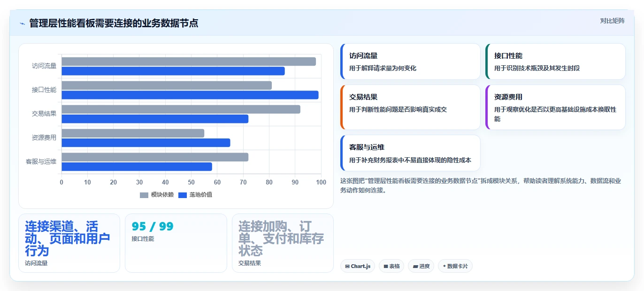This screenshot has width=644, height=291.
Task: Click the x-axis tick labeled 0
Action: click(x=61, y=182)
